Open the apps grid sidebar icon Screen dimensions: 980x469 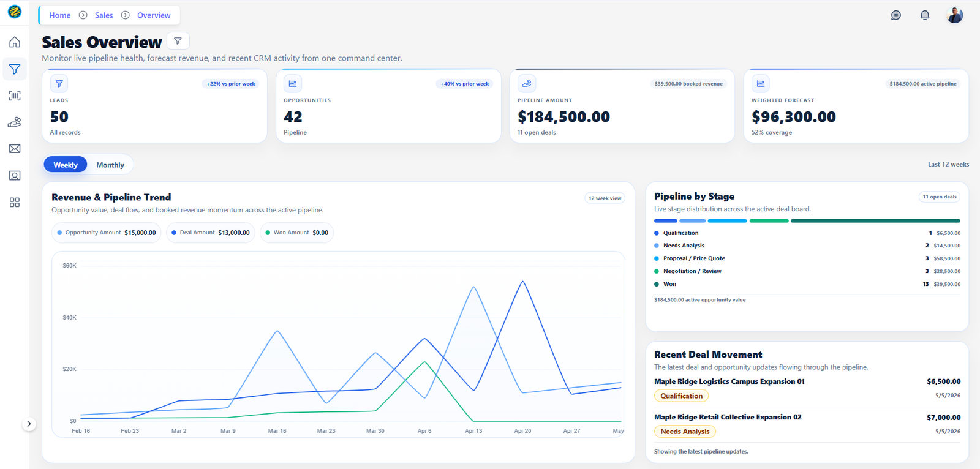[x=15, y=202]
